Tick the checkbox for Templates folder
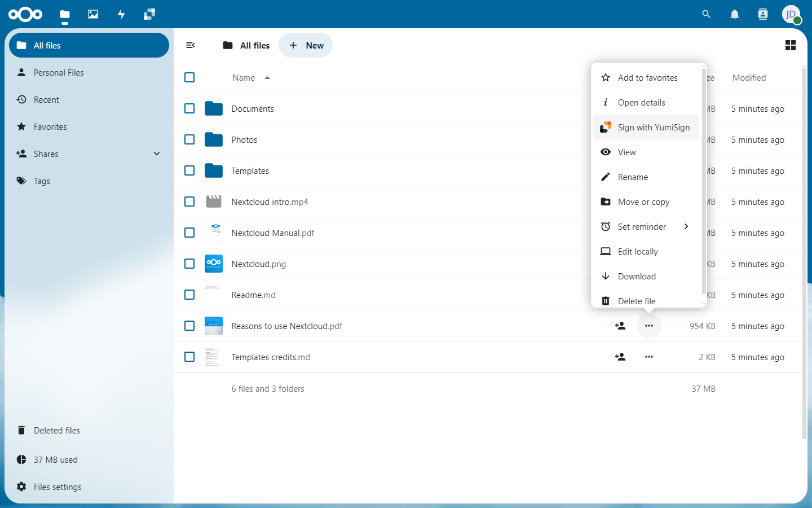 189,170
